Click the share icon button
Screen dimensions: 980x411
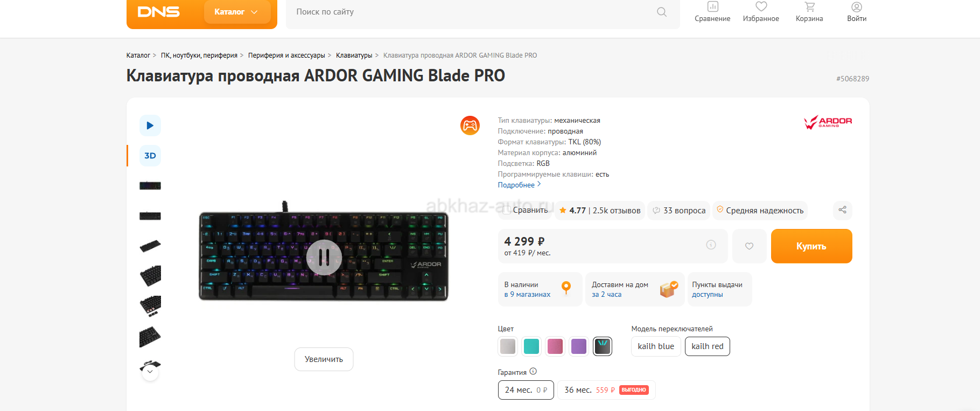click(843, 210)
